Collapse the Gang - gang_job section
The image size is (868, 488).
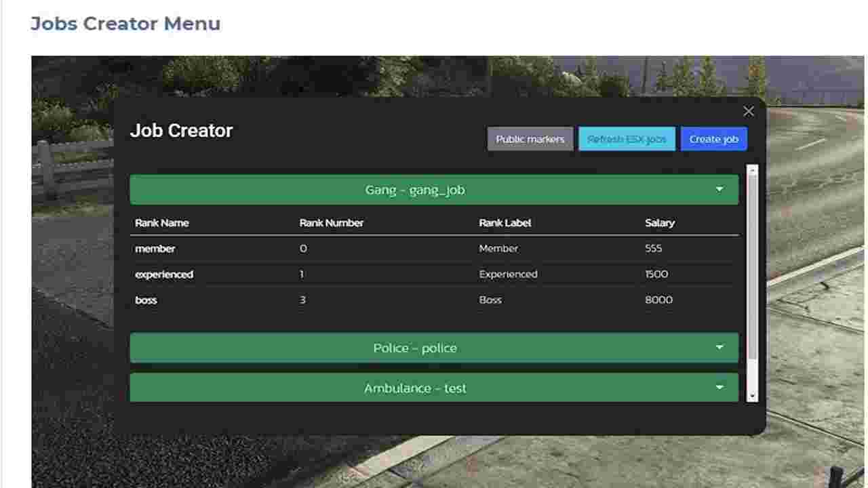[x=434, y=190]
